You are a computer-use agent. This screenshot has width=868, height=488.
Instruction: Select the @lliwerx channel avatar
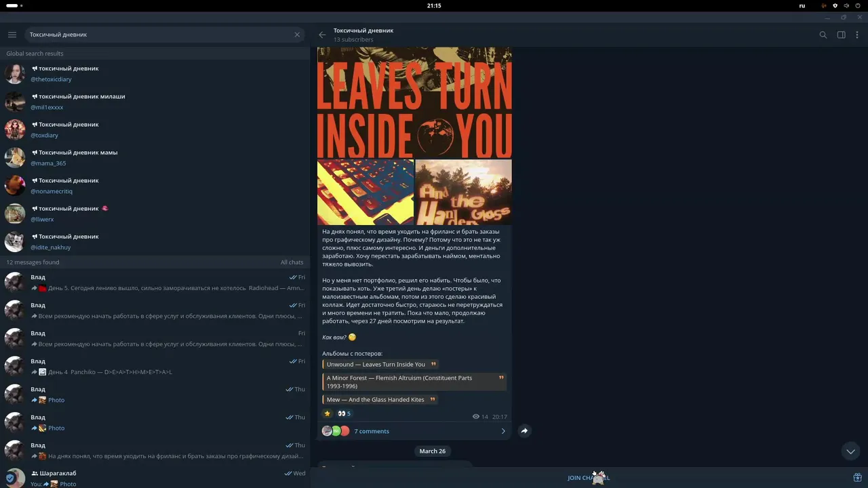[15, 213]
